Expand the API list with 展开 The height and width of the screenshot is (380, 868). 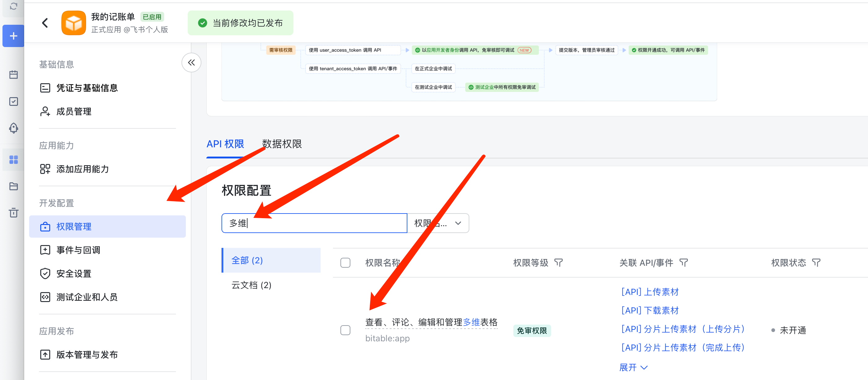633,367
